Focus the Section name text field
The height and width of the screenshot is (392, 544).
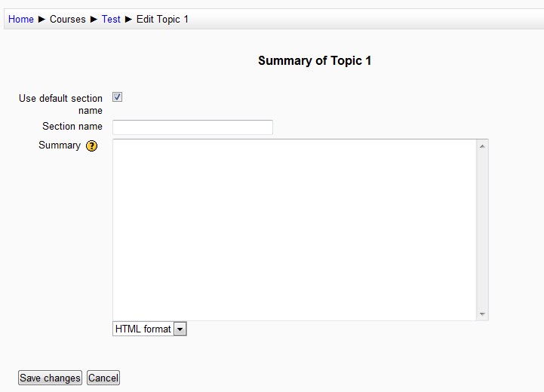point(192,127)
